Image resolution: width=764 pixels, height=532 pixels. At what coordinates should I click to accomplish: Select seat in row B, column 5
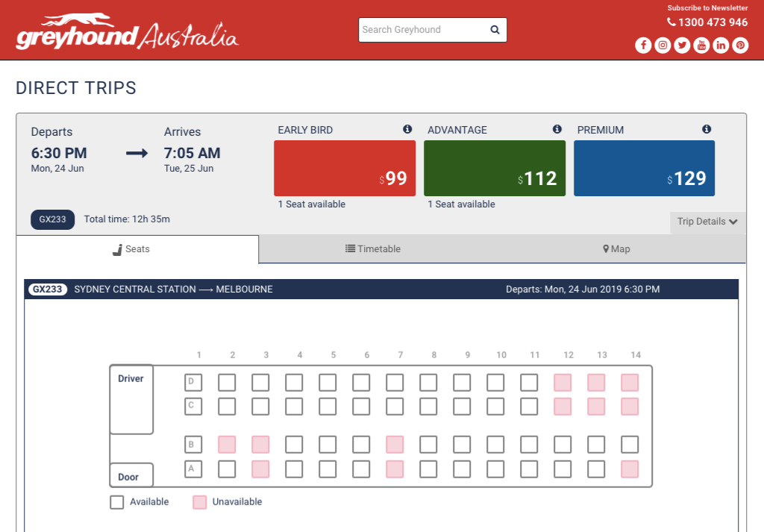coord(328,444)
